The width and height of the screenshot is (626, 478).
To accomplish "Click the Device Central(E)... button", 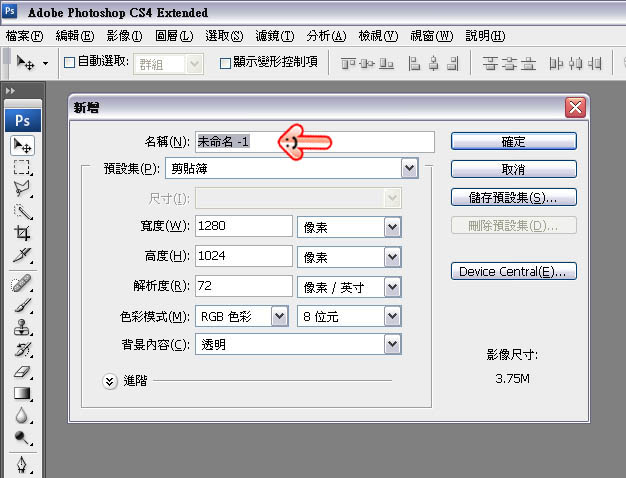I will pos(514,272).
